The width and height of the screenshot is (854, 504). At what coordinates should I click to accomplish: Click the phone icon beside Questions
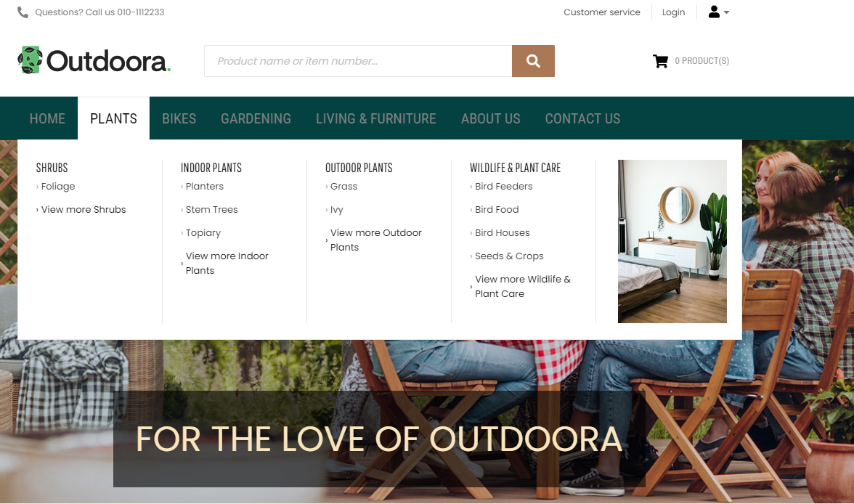tap(23, 12)
